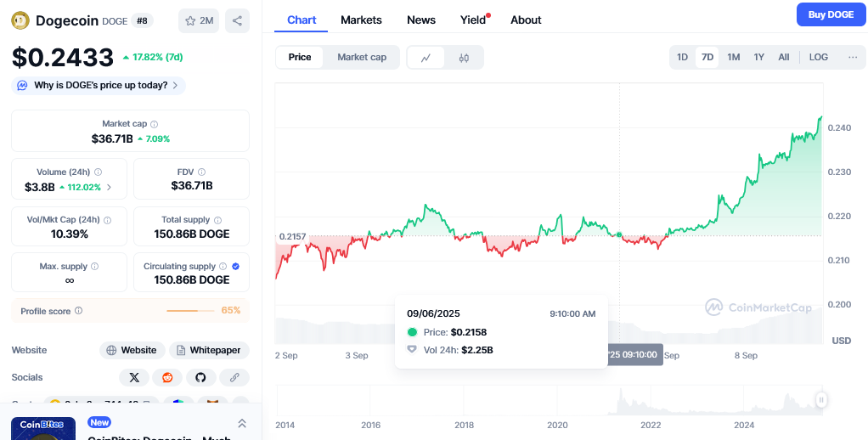Screen dimensions: 868x440
Task: Open the Yield tab
Action: (x=473, y=20)
